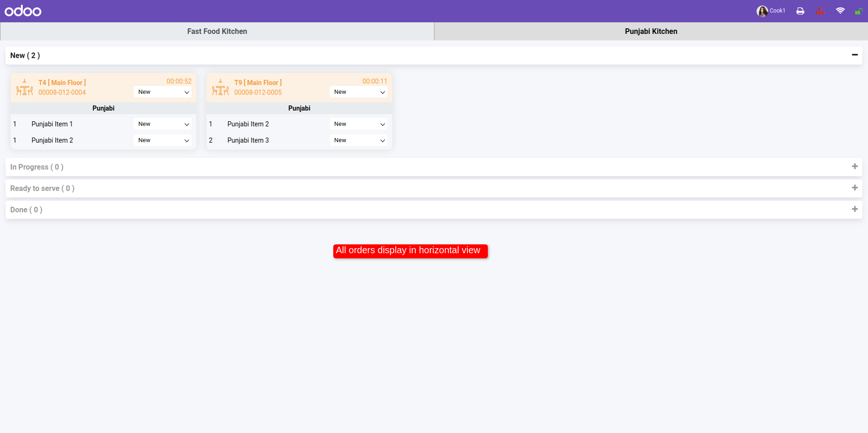Click T9 [ Main Floor ] table label
Screen dimensions: 868x433
point(258,83)
